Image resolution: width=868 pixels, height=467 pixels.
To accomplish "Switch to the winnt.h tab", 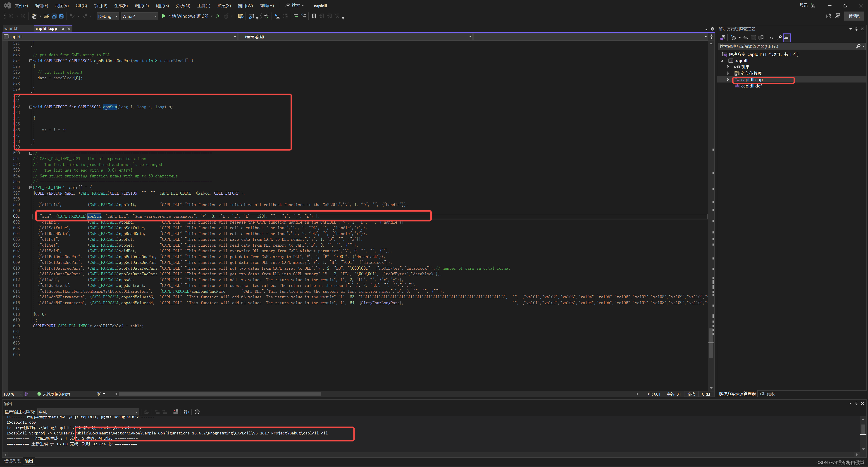I will [12, 29].
